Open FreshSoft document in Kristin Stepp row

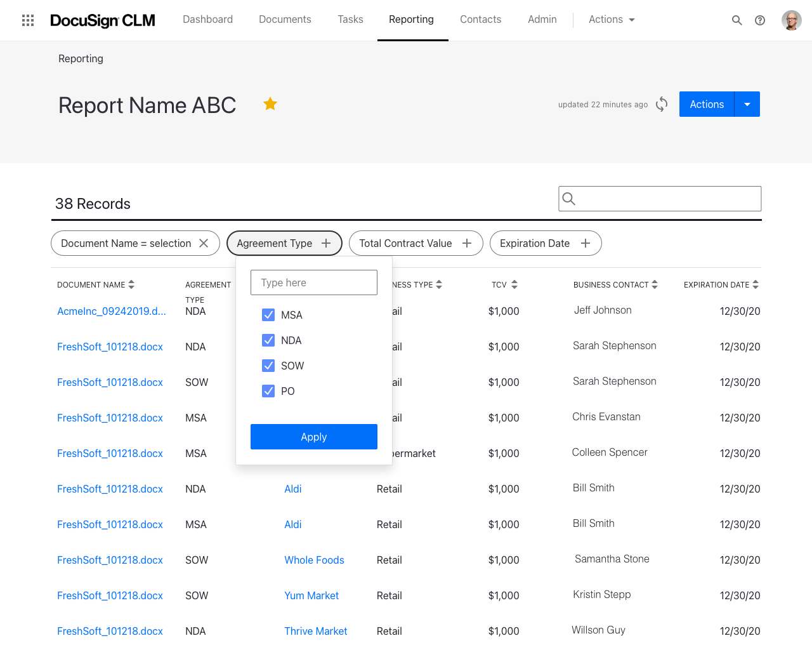pyautogui.click(x=110, y=595)
